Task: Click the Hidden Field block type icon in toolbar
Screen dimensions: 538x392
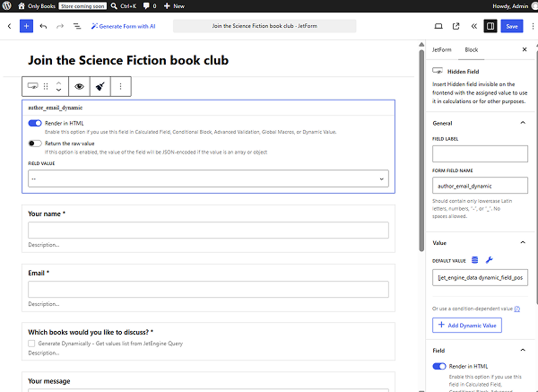Action: coord(32,86)
